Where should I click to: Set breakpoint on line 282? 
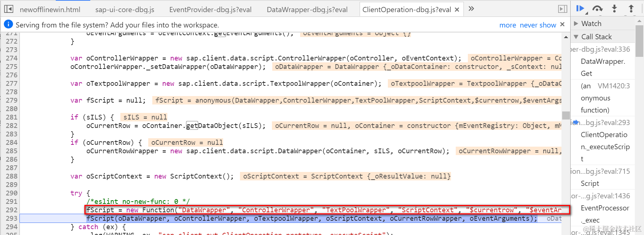tap(11, 125)
